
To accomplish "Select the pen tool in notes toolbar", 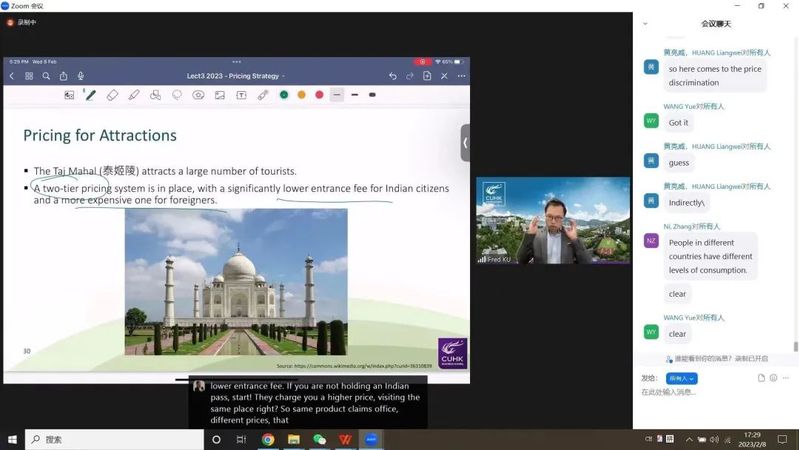I will (x=90, y=95).
